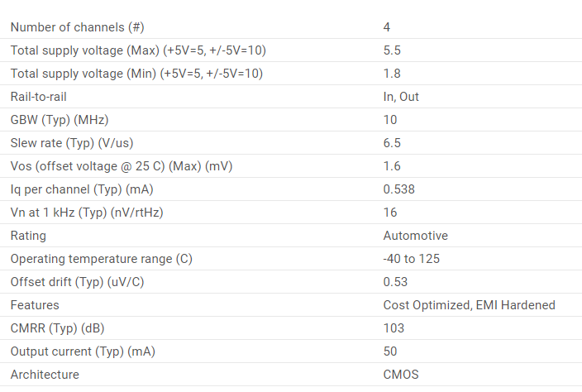Image resolution: width=582 pixels, height=392 pixels.
Task: Click the Architecture parameter label
Action: coord(45,375)
